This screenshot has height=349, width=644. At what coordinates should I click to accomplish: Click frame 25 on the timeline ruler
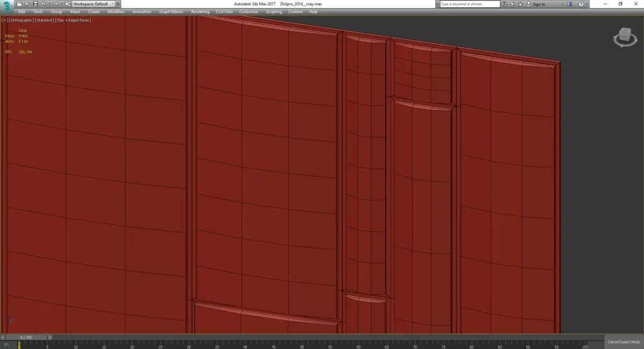[x=160, y=346]
